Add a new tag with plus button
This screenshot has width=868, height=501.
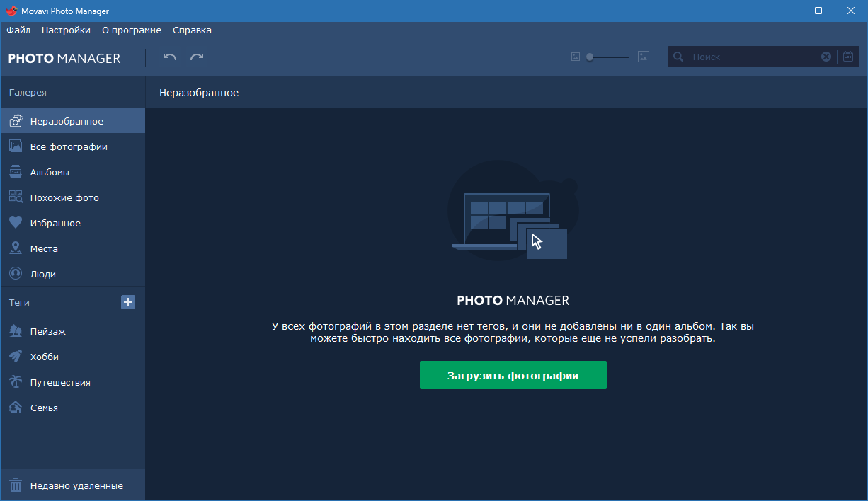pos(128,302)
